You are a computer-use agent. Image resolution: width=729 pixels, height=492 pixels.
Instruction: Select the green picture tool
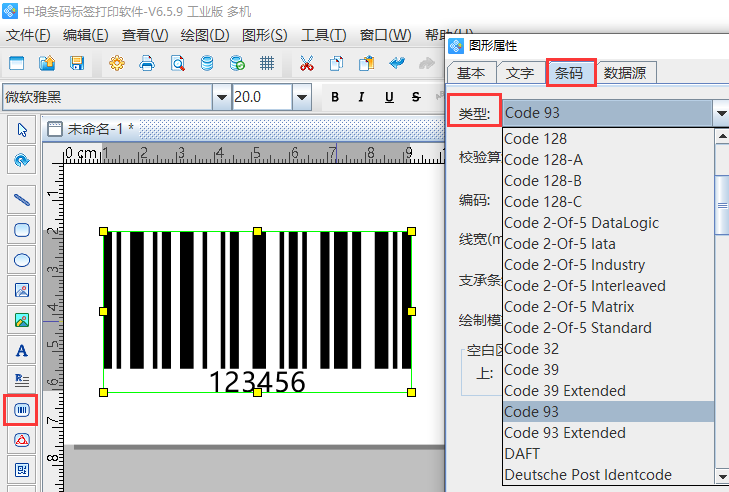pos(22,320)
